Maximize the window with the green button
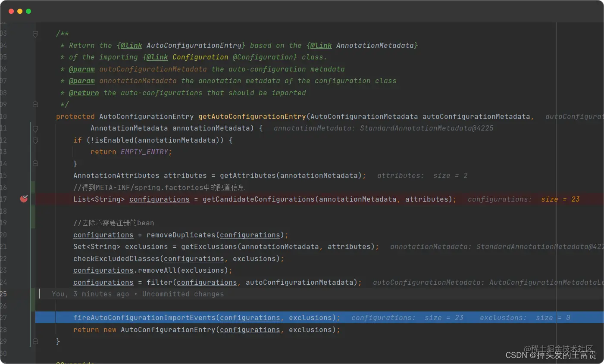 pyautogui.click(x=28, y=11)
